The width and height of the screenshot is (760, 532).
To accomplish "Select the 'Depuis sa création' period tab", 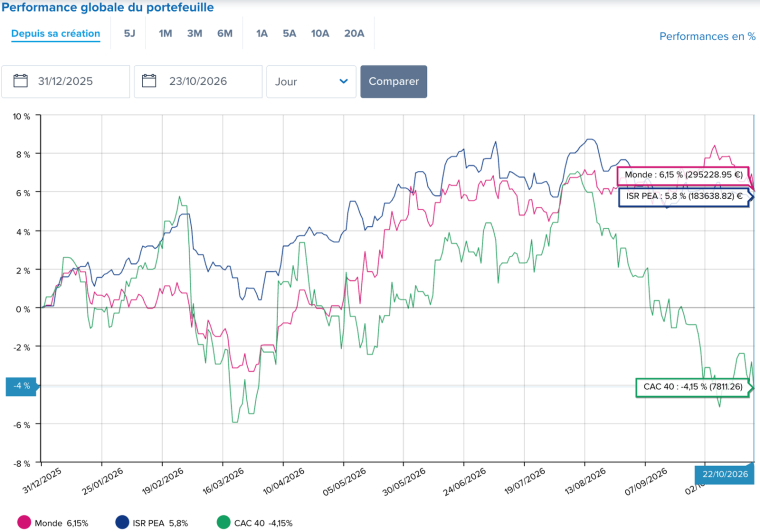I will pos(56,33).
